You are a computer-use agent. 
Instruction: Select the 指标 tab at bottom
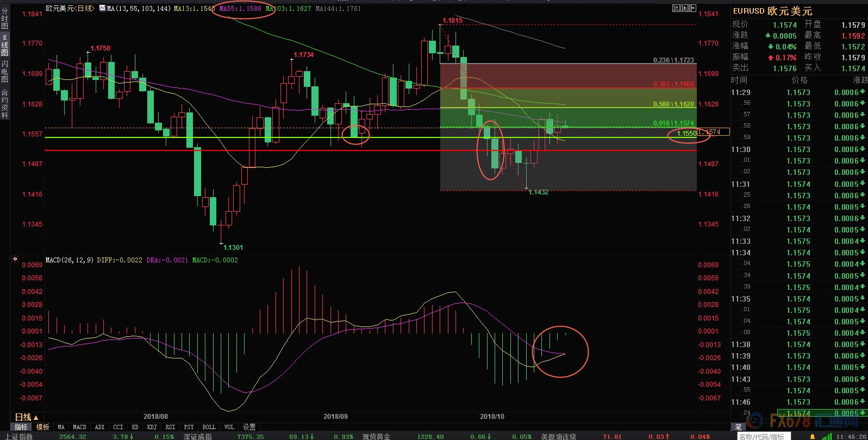(21, 427)
